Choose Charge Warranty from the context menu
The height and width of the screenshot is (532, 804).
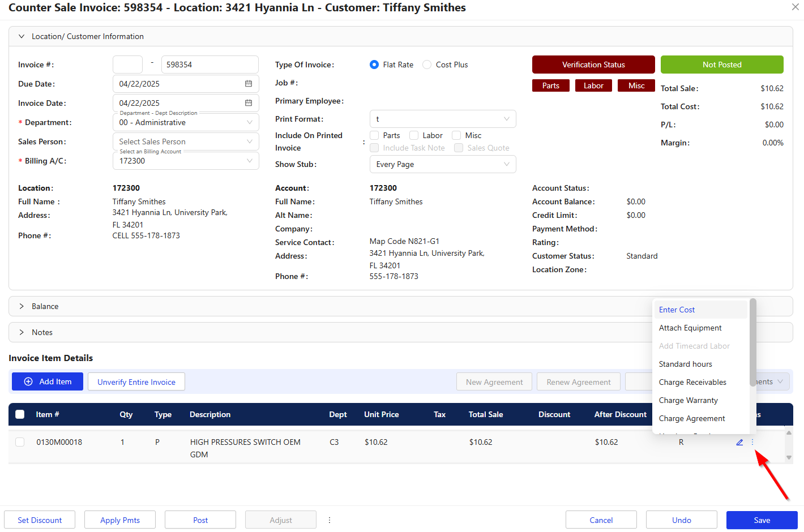[x=701, y=400]
